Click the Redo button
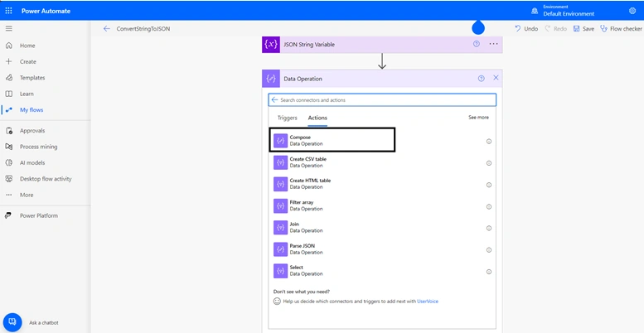644x333 pixels. pyautogui.click(x=555, y=29)
